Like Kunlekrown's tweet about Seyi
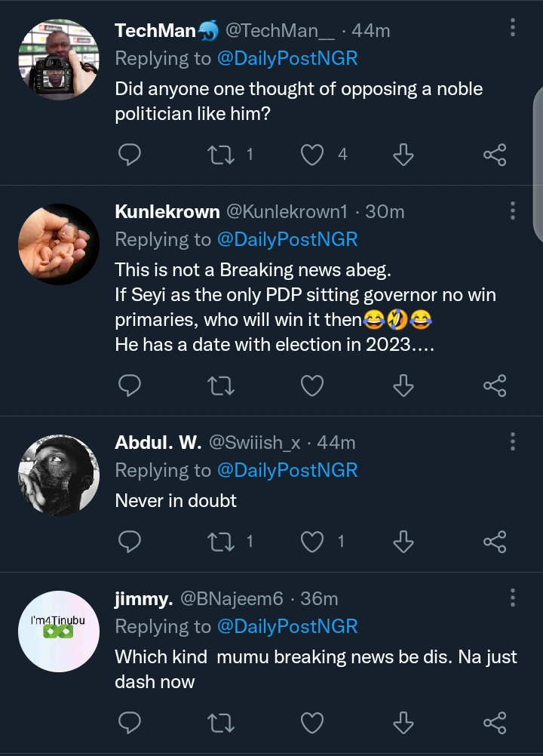 point(312,386)
